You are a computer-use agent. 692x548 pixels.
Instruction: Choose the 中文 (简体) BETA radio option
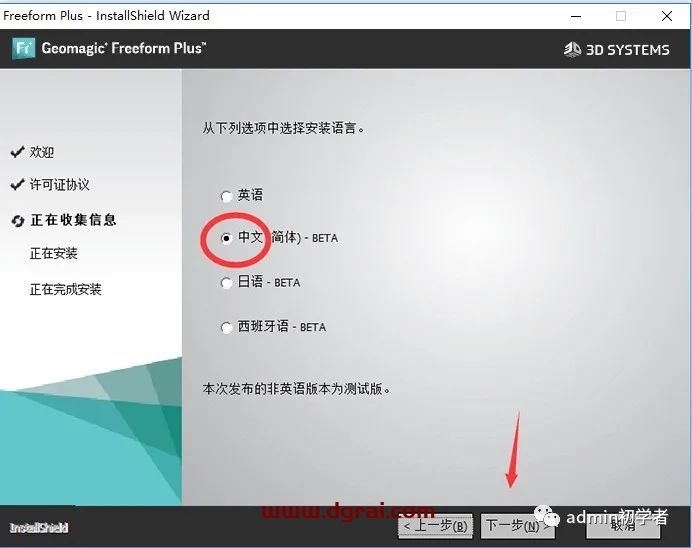point(226,238)
